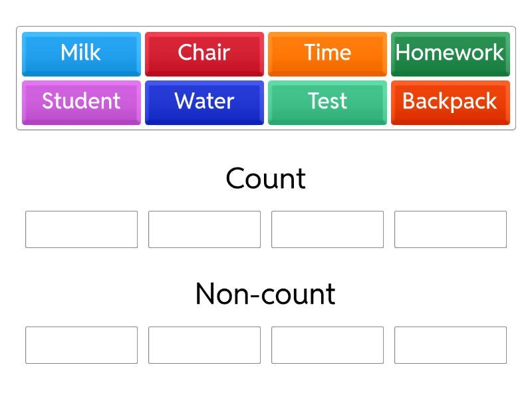Select the second empty Non-count box
Image resolution: width=532 pixels, height=399 pixels.
(204, 345)
